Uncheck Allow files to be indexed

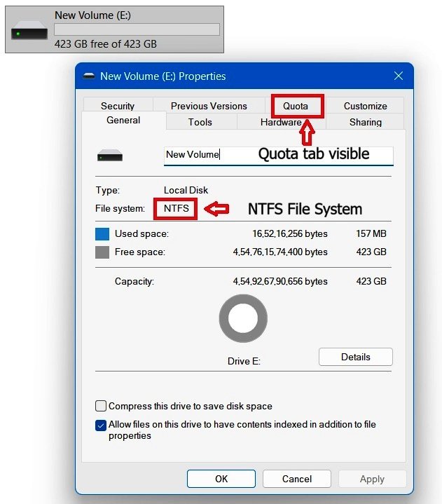pos(101,425)
